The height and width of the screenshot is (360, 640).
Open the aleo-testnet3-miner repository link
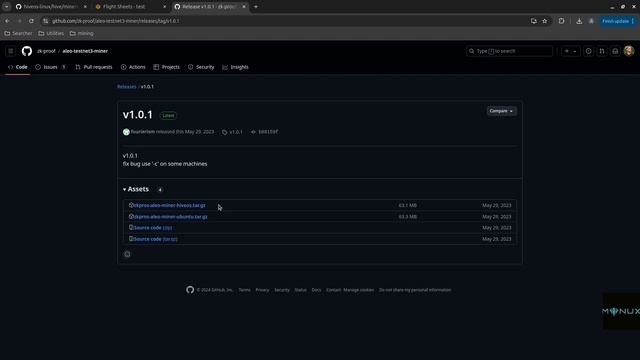tap(85, 51)
